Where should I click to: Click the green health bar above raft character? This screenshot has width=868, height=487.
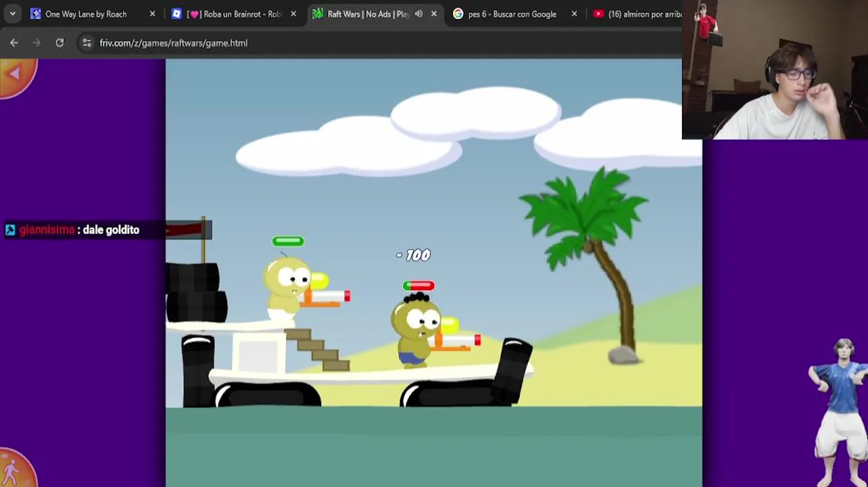(x=288, y=241)
